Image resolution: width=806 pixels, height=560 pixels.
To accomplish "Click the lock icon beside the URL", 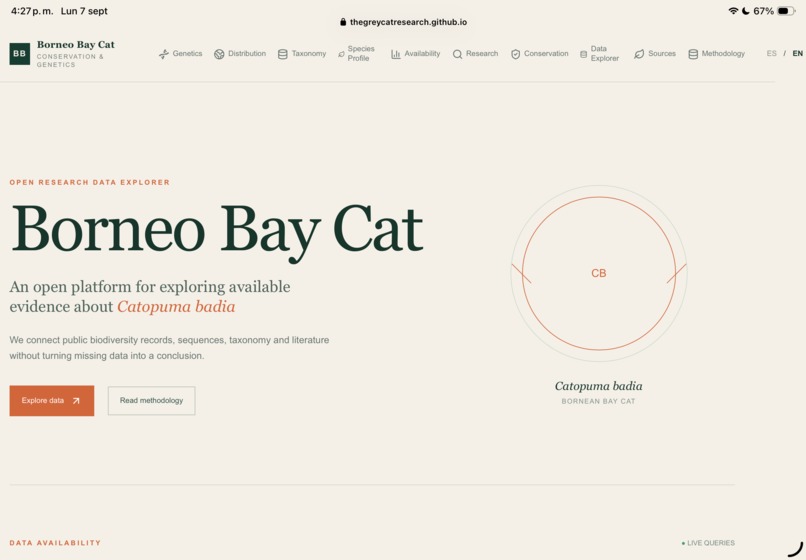I will [343, 22].
